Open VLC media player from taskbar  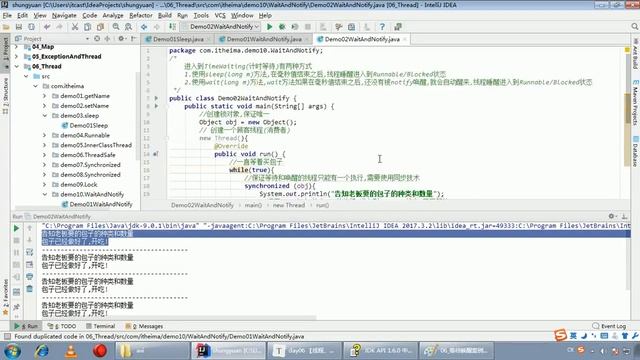[x=71, y=351]
